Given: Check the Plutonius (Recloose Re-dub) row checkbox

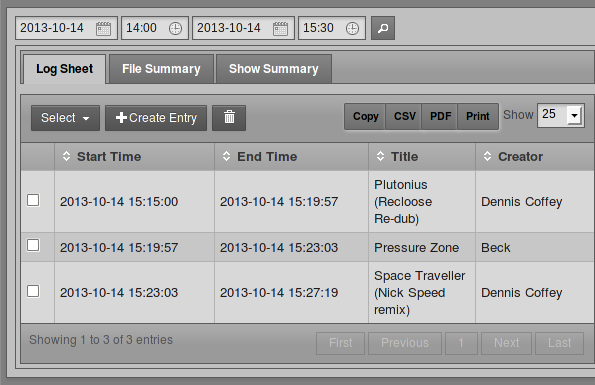Looking at the screenshot, I should tap(33, 200).
